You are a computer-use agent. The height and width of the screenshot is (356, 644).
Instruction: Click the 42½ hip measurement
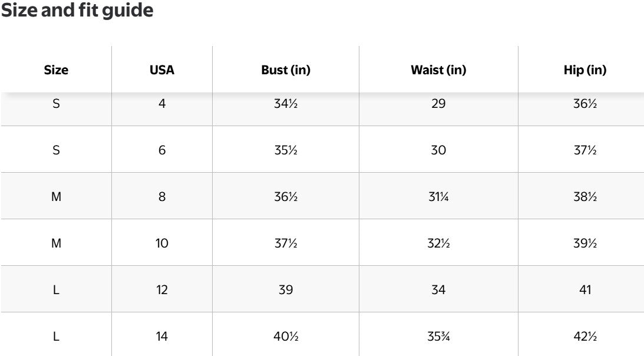pyautogui.click(x=585, y=337)
